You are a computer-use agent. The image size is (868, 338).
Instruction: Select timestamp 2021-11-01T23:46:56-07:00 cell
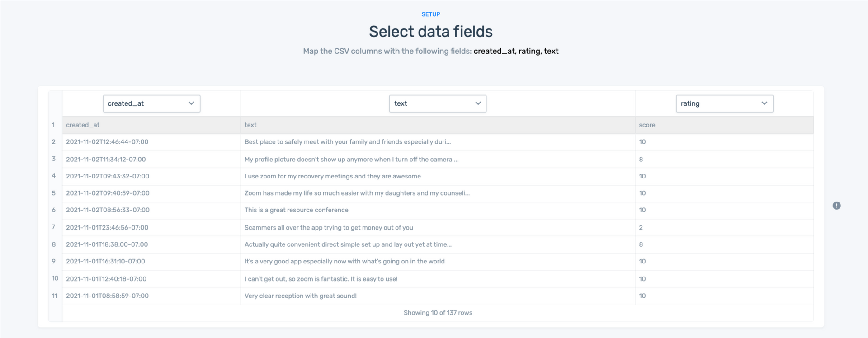coord(107,228)
